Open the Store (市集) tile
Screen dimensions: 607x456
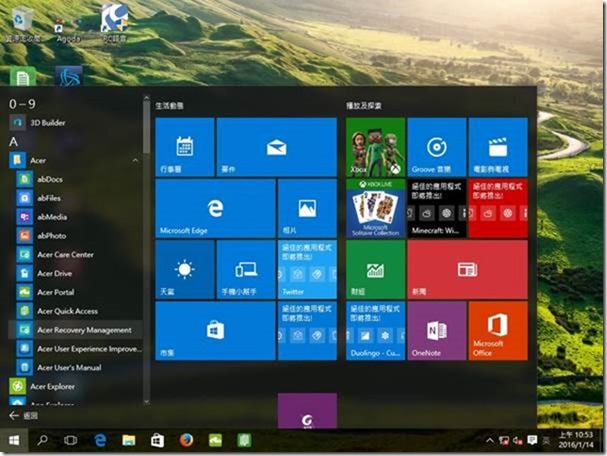214,330
